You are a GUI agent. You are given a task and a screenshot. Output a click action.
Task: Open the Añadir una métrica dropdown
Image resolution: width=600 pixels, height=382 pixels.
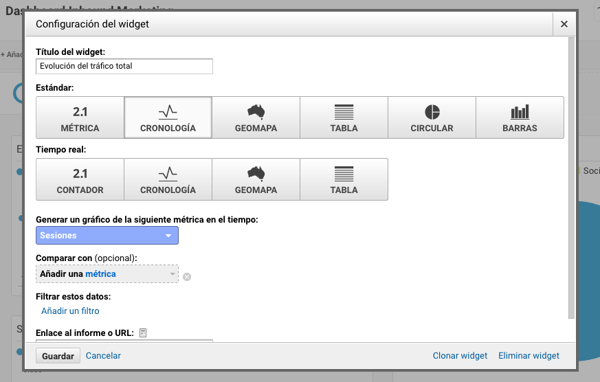107,274
